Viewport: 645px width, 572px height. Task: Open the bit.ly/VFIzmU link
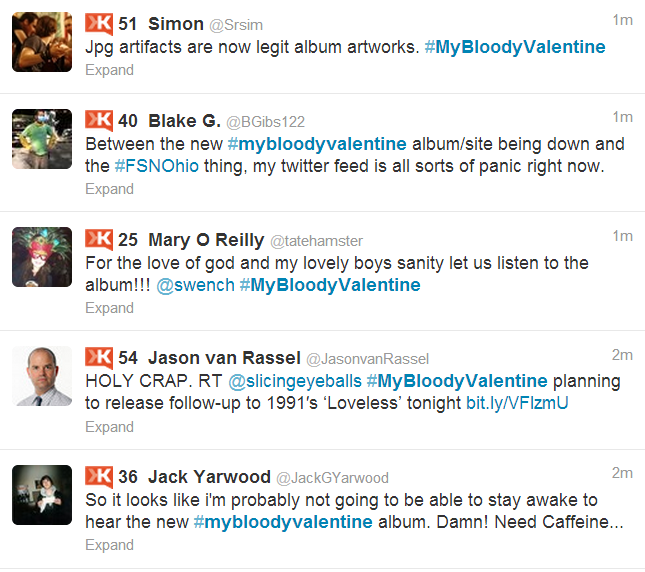pyautogui.click(x=516, y=403)
